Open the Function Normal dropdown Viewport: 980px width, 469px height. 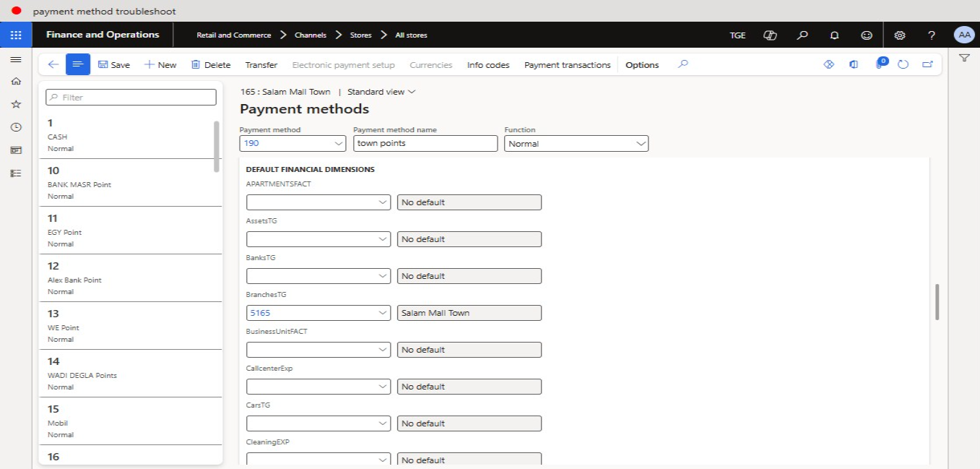[x=641, y=144]
